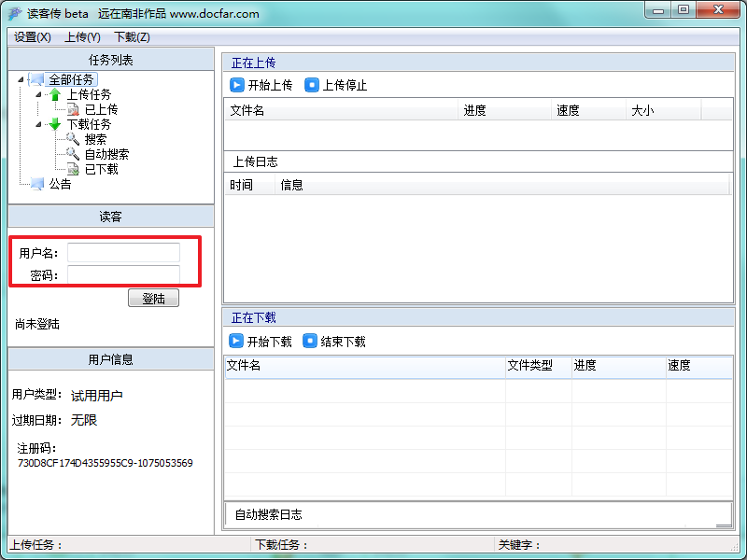This screenshot has width=747, height=560.
Task: Select 上传任务 in the task tree
Action: pyautogui.click(x=89, y=95)
